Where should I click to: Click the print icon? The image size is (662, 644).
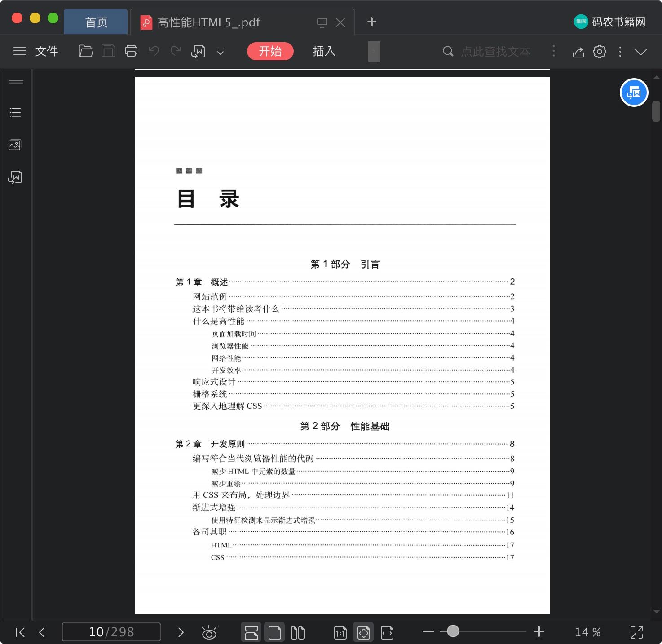click(x=131, y=51)
